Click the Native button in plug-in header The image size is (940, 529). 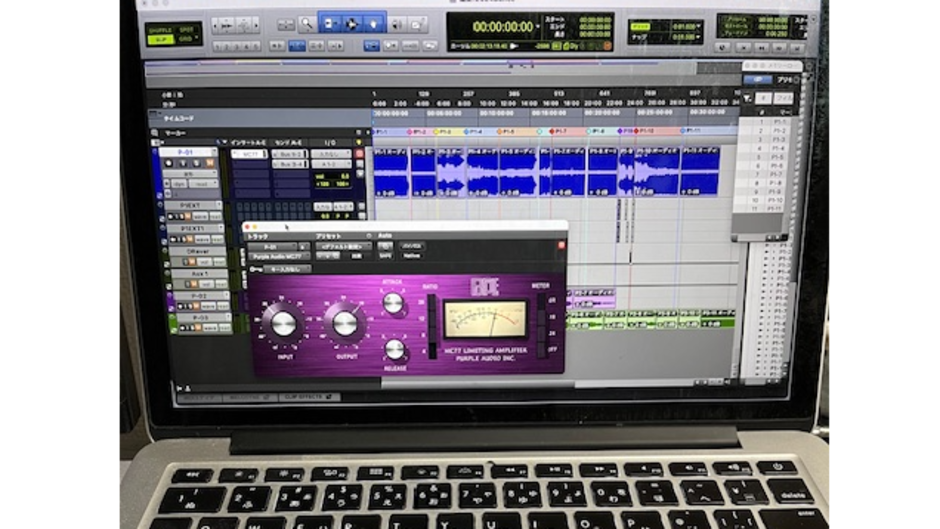tap(411, 256)
